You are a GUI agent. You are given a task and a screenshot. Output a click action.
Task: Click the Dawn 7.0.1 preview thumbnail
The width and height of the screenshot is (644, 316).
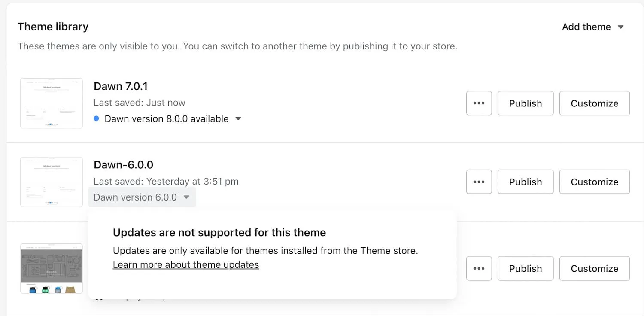click(x=52, y=103)
